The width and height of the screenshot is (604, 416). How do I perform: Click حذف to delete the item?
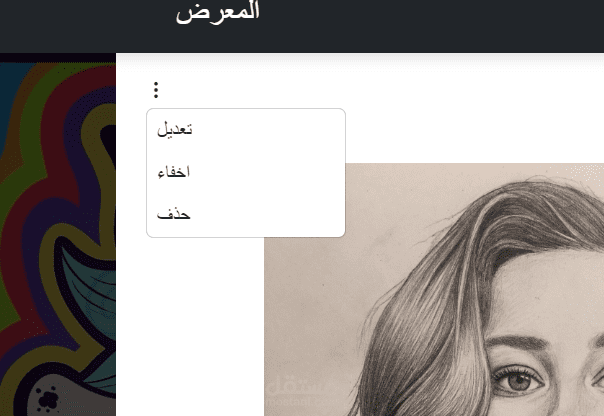coord(173,214)
